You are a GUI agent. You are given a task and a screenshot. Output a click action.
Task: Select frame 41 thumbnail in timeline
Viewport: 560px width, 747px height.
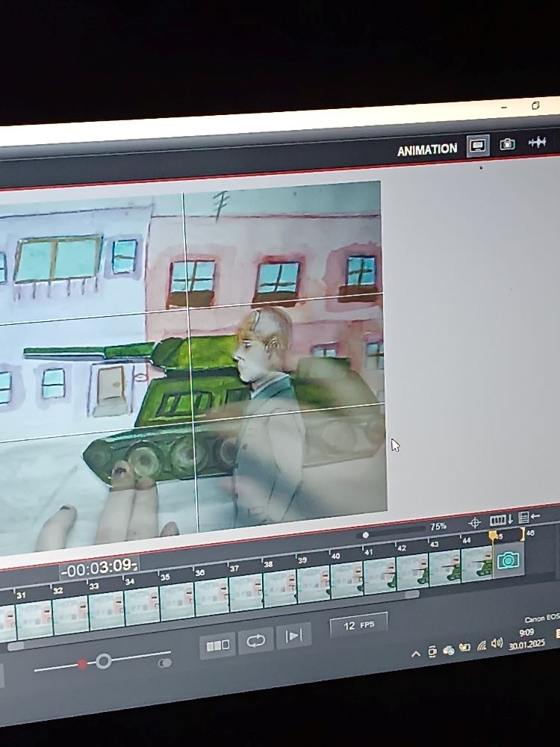coord(379,576)
